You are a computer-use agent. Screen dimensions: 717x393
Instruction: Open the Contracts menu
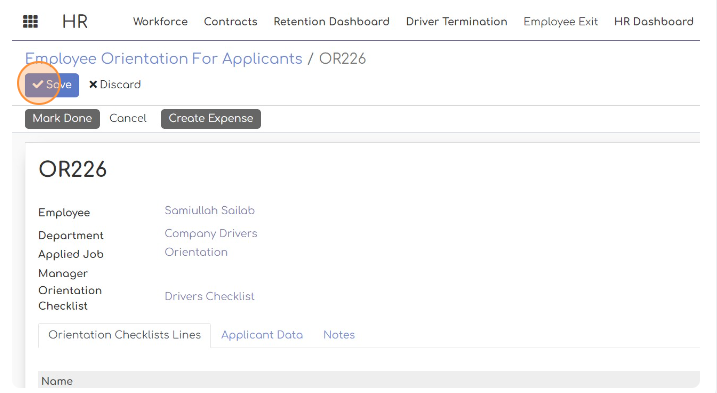point(230,22)
